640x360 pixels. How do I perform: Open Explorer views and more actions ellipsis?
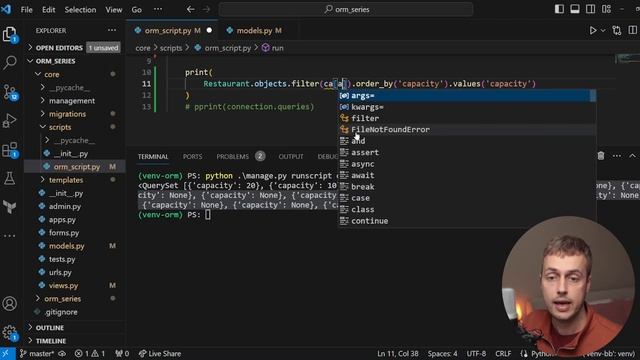[112, 30]
